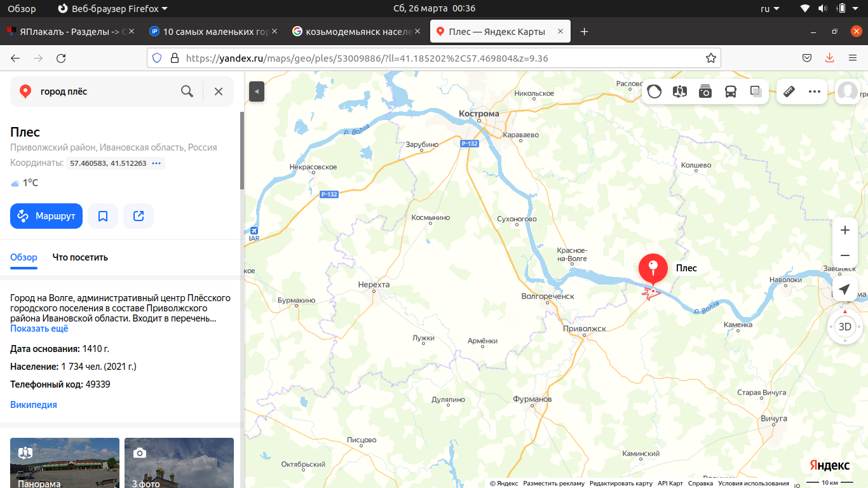Select the Обзор tab in the place card

[x=24, y=257]
